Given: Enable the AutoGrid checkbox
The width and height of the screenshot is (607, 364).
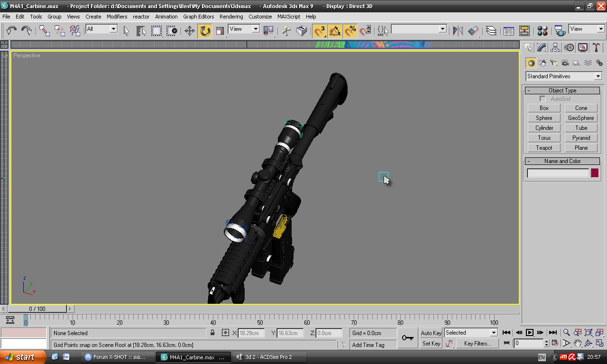Looking at the screenshot, I should [x=543, y=99].
